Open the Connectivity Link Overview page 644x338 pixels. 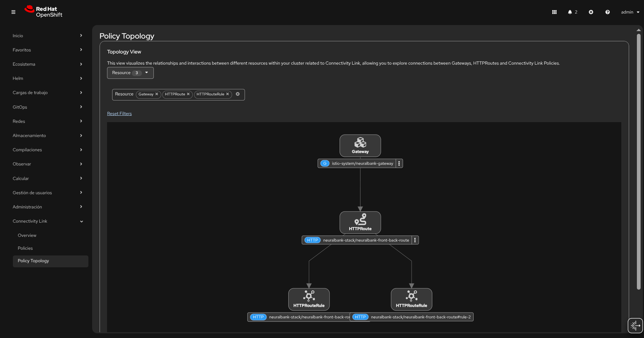(x=27, y=235)
